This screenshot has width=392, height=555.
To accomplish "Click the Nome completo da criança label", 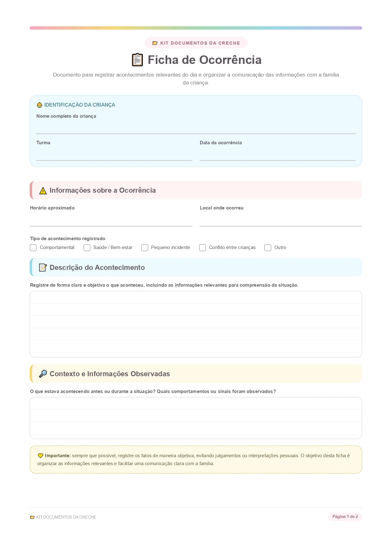I will (66, 116).
